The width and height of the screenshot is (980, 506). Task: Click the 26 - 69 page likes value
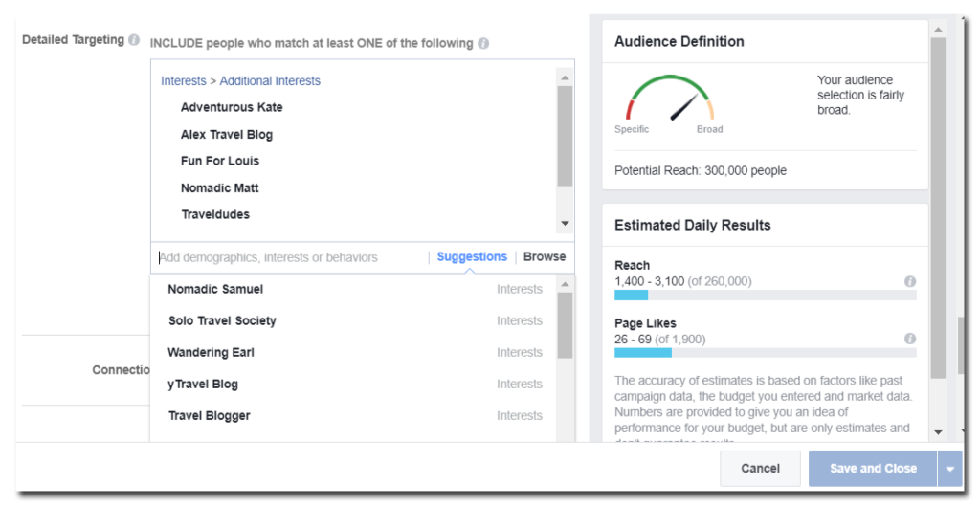pos(634,340)
